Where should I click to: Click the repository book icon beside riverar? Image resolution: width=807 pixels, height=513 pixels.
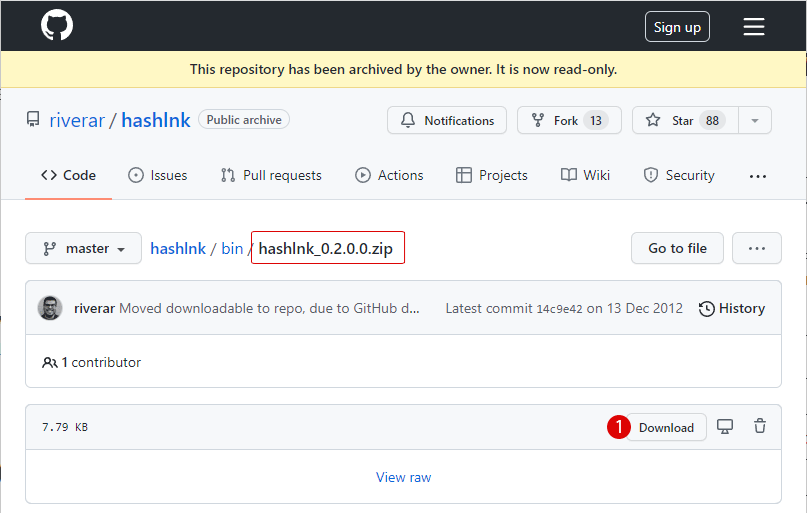tap(33, 119)
